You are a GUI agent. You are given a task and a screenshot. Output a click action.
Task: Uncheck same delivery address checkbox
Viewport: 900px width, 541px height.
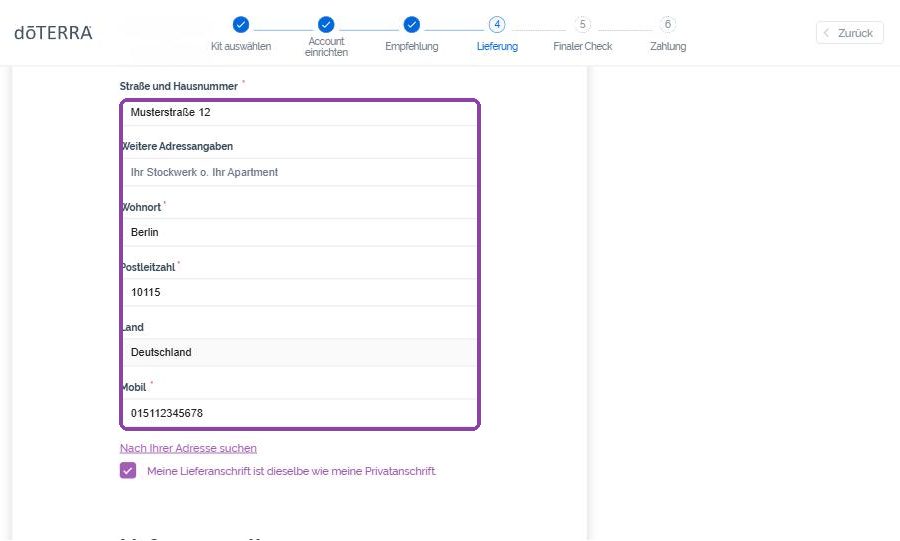tap(128, 470)
